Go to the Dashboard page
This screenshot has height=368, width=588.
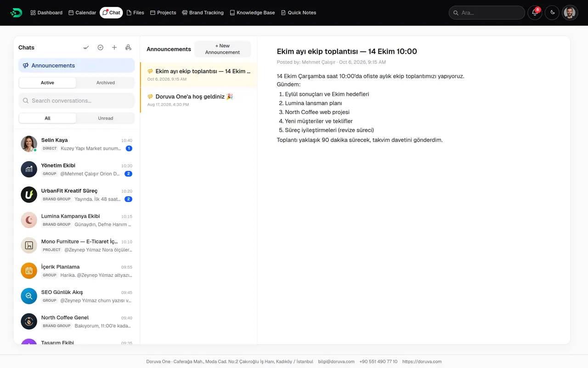[x=46, y=12]
